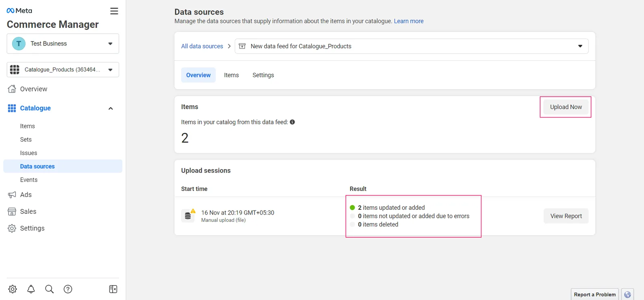The image size is (644, 300).
Task: Click the upload session database warning icon
Action: (188, 215)
